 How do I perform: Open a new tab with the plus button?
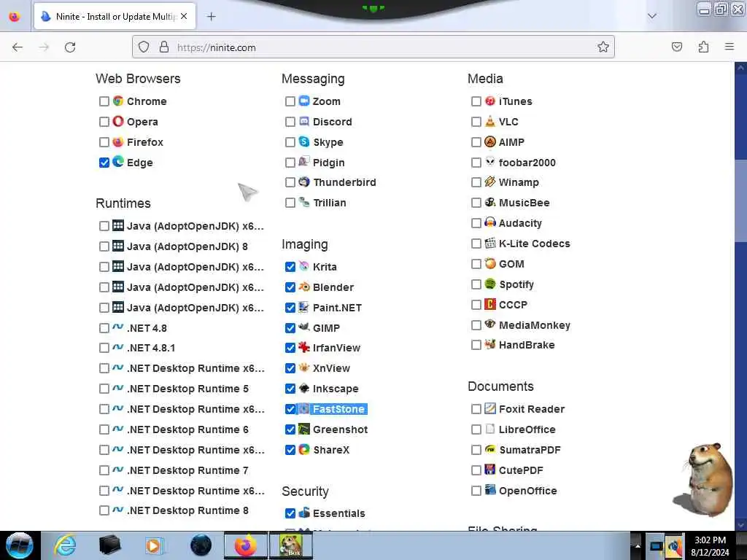pyautogui.click(x=211, y=17)
